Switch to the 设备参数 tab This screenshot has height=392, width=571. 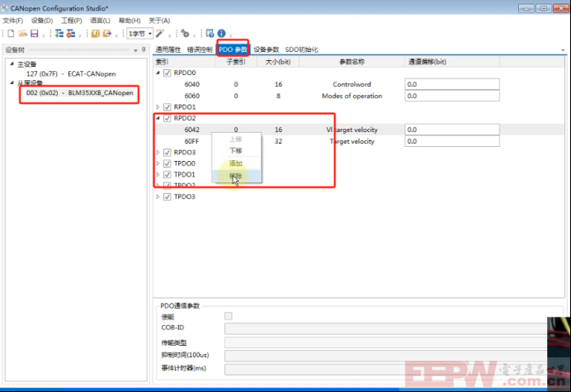pyautogui.click(x=267, y=50)
